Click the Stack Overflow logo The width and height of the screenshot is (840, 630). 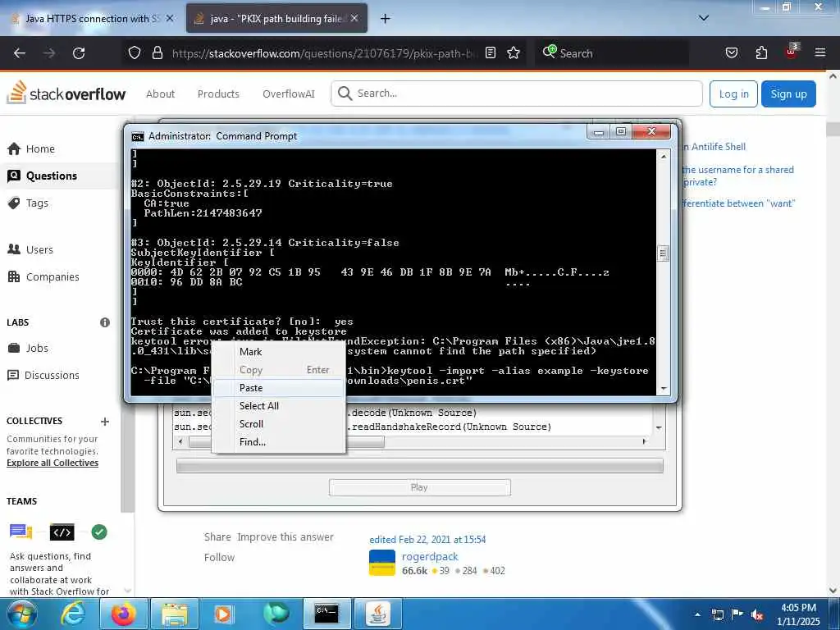(66, 94)
